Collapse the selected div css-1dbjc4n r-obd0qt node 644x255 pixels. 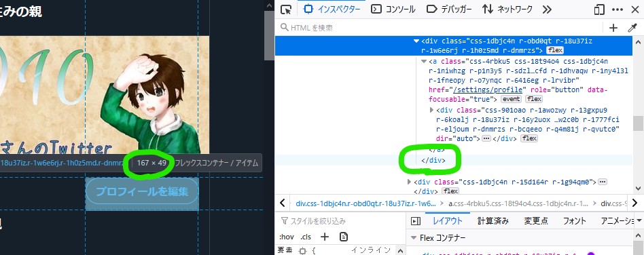[416, 41]
